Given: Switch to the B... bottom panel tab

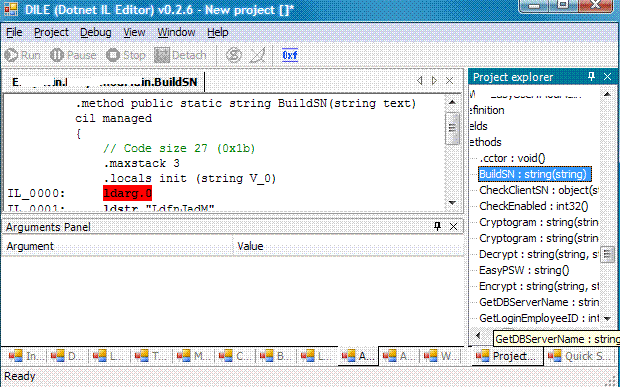Looking at the screenshot, I should click(276, 356).
